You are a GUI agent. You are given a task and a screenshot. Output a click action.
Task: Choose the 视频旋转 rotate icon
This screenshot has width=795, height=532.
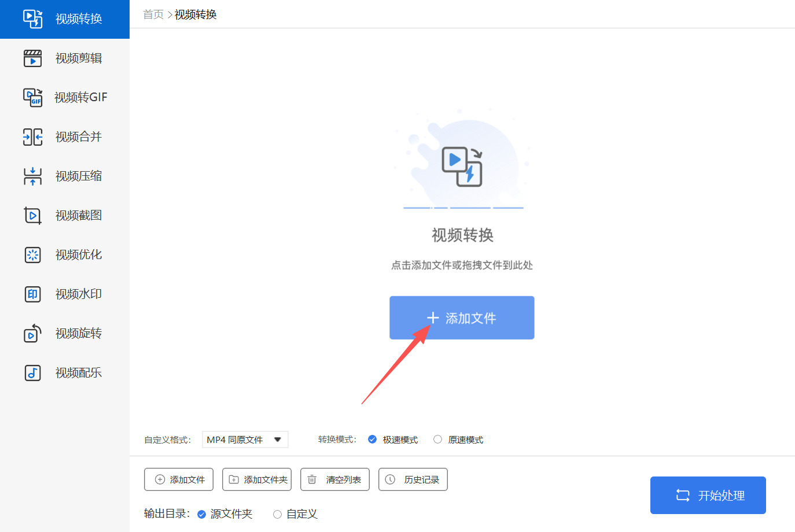click(32, 333)
